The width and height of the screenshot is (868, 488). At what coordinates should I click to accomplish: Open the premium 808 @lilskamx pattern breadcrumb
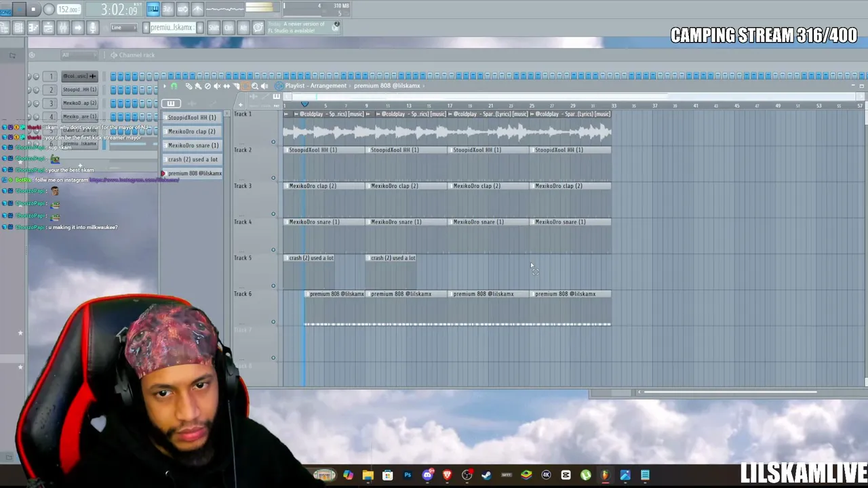coord(387,86)
